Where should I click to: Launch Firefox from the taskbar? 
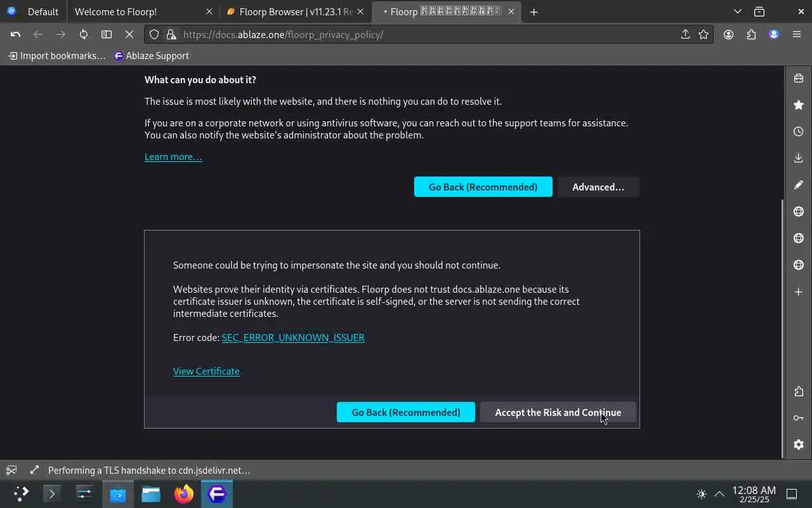pyautogui.click(x=184, y=493)
